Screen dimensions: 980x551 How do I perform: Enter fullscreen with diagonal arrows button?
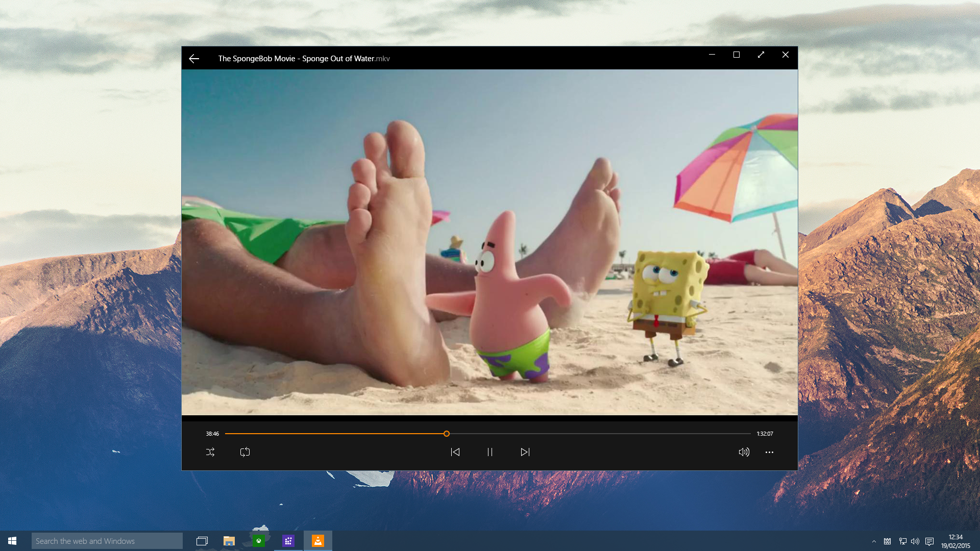tap(761, 55)
